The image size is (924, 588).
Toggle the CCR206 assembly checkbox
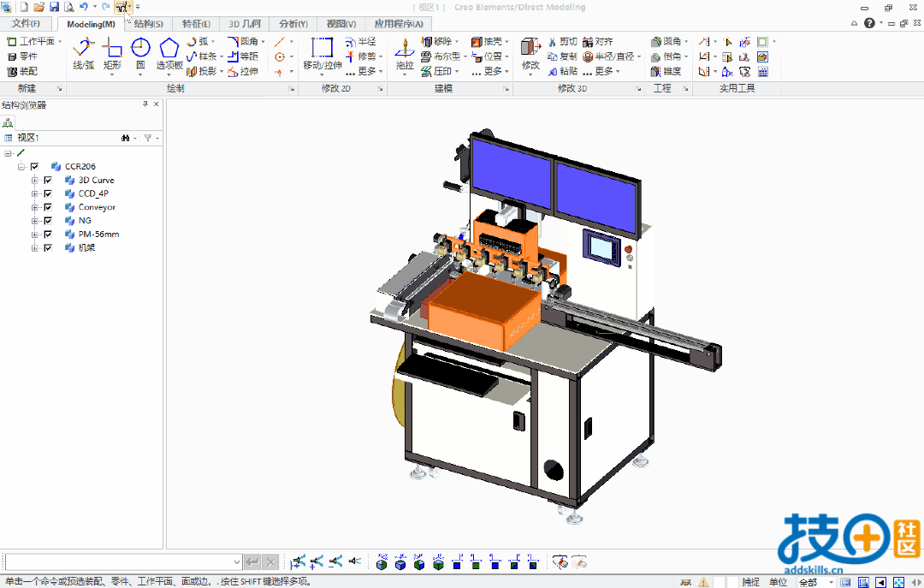click(35, 166)
